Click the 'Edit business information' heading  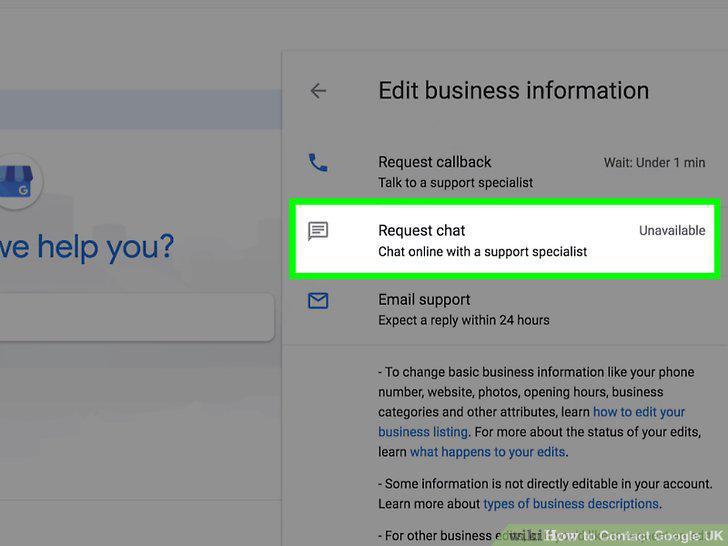click(514, 91)
